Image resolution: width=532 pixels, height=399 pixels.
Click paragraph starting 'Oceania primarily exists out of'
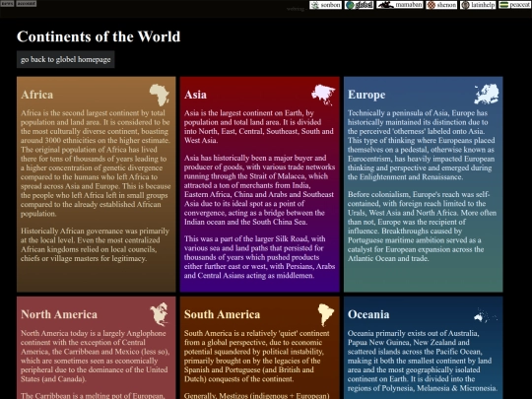423,361
